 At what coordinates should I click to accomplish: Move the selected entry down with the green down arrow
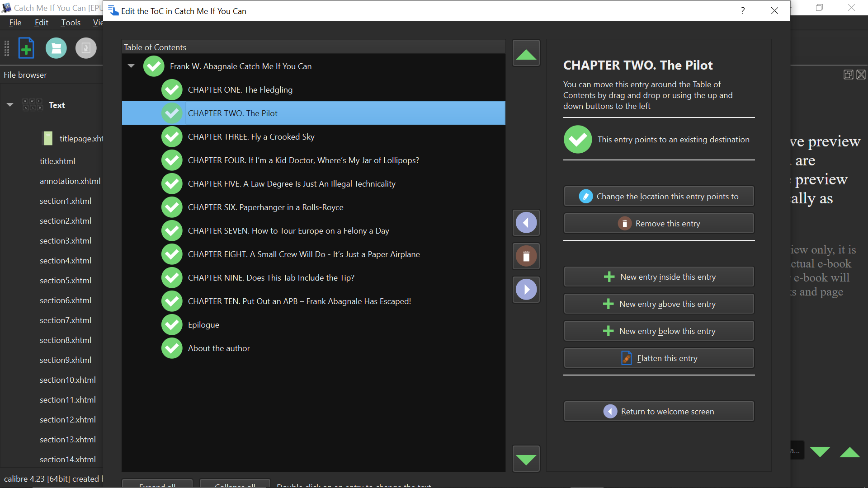(526, 458)
